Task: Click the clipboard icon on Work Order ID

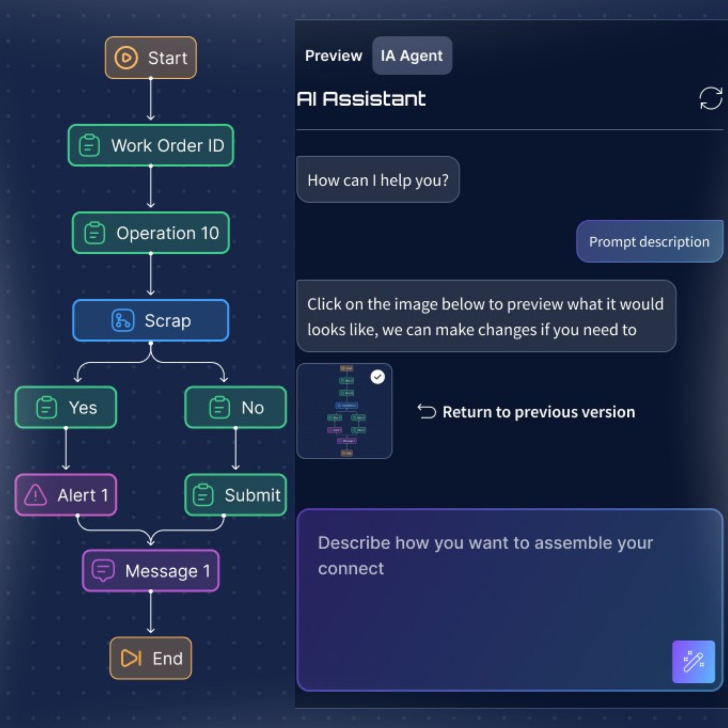Action: pyautogui.click(x=89, y=146)
